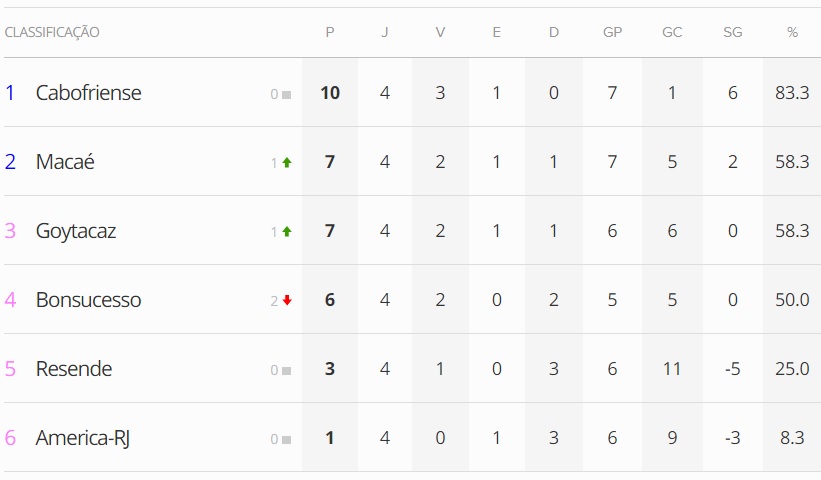The width and height of the screenshot is (821, 480).
Task: Click the CLASSIFICAÇÃO column header
Action: tap(52, 33)
